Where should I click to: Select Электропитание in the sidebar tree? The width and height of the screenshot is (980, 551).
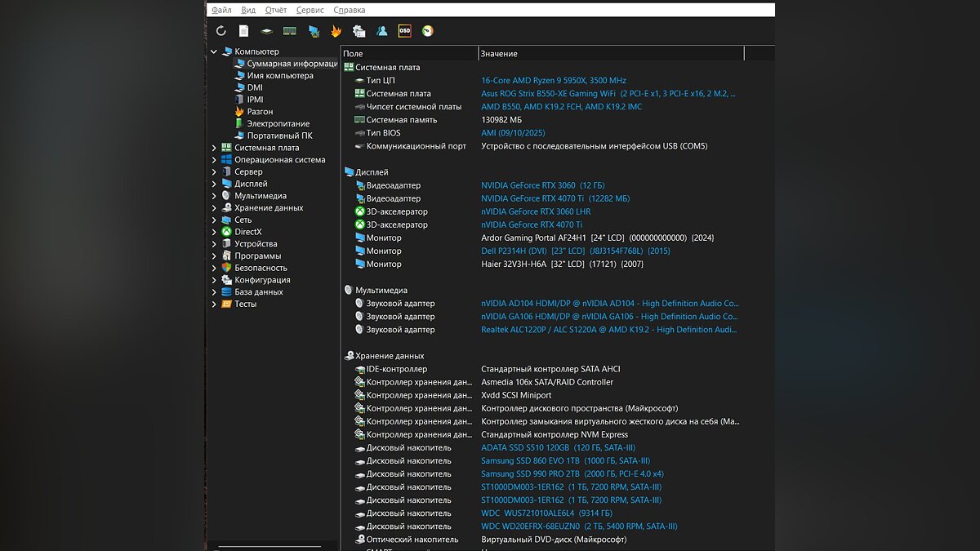tap(278, 124)
